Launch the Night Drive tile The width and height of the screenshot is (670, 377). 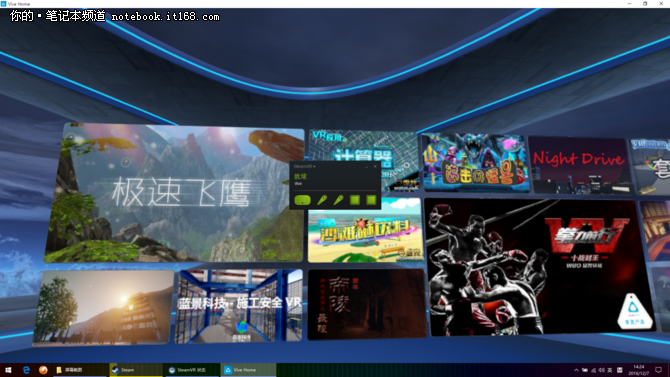pos(580,165)
